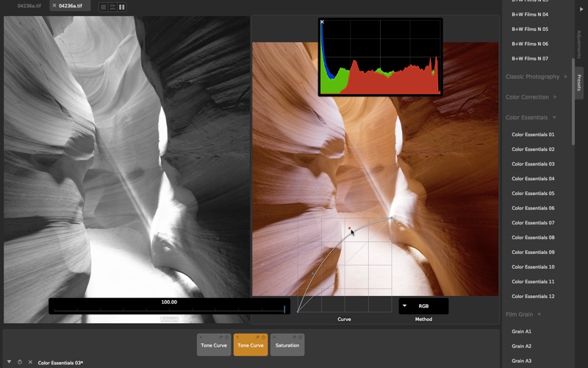588x368 pixels.
Task: Remove the Saturation adjustment block
Action: [273, 337]
